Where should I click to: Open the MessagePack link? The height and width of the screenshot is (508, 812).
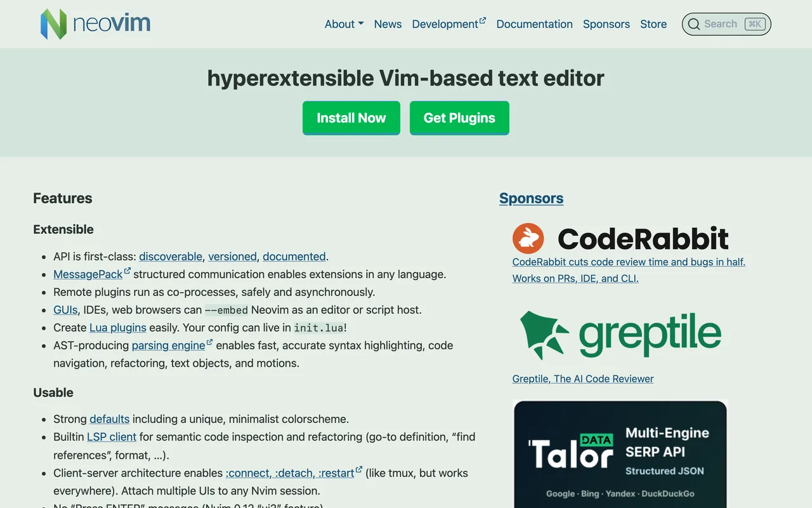[x=92, y=274]
